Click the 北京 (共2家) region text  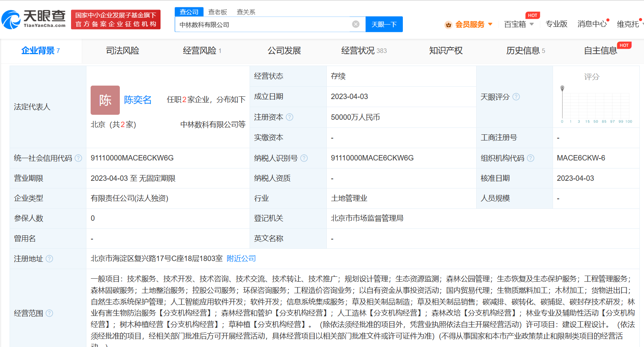[113, 125]
